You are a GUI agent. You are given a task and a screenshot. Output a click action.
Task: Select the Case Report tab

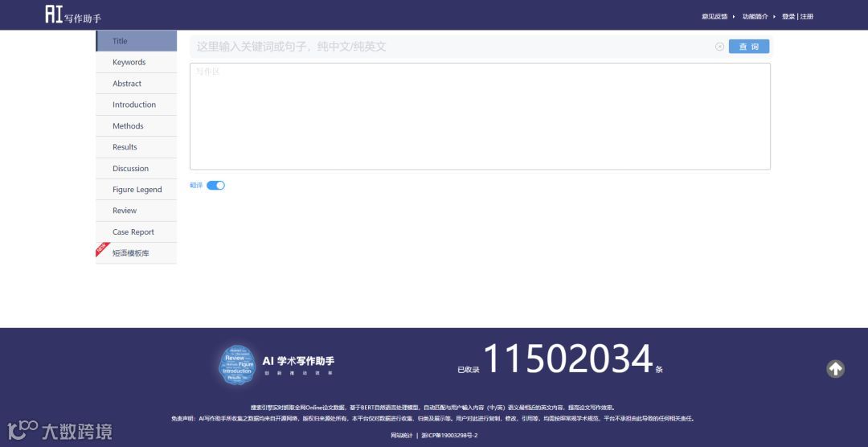click(136, 232)
